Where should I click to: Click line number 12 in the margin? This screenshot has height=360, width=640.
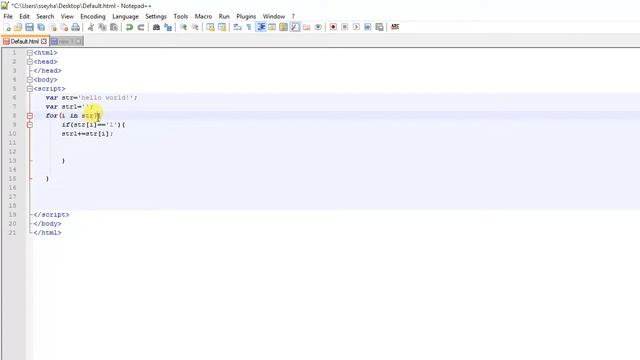(13, 151)
